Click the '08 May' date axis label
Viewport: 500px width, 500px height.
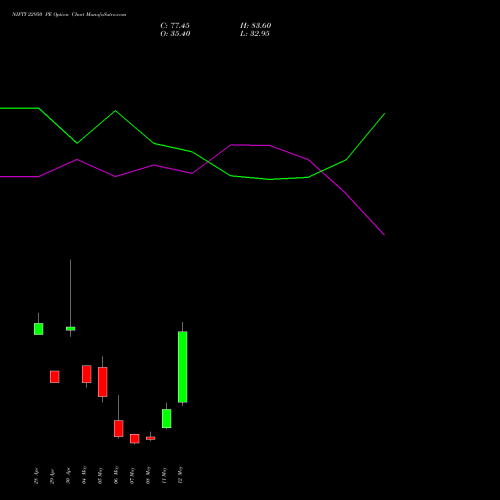click(148, 475)
